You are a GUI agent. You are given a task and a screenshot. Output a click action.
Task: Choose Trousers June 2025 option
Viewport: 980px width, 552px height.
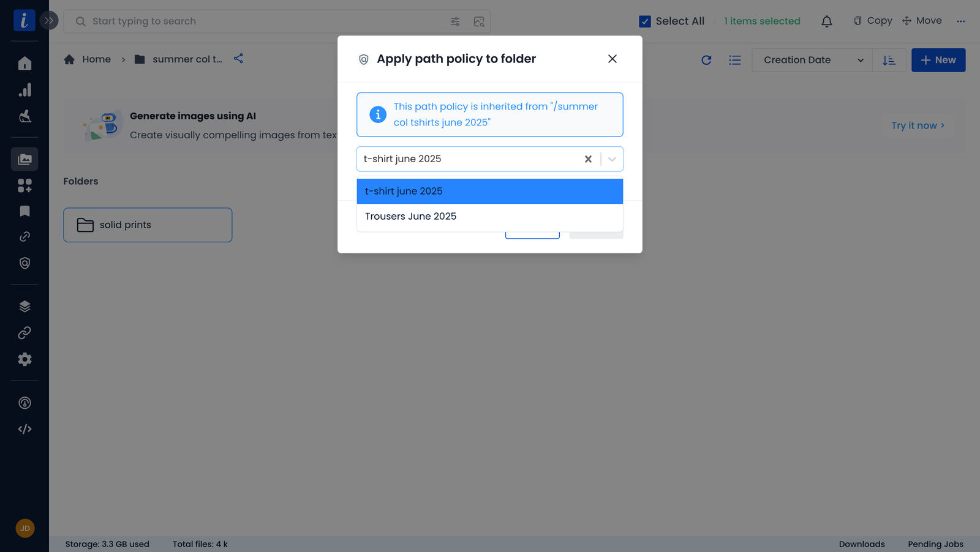click(x=490, y=216)
